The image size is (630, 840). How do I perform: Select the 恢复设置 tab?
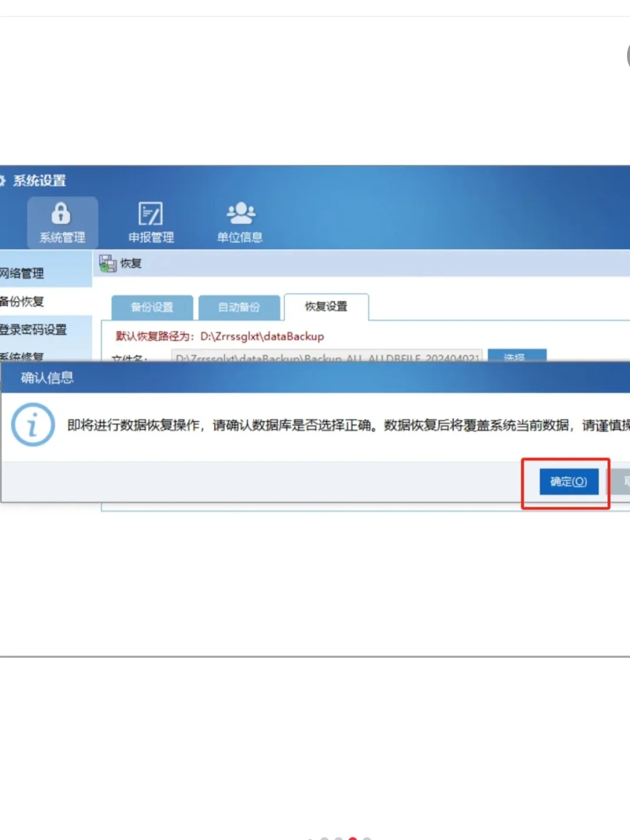coord(327,306)
